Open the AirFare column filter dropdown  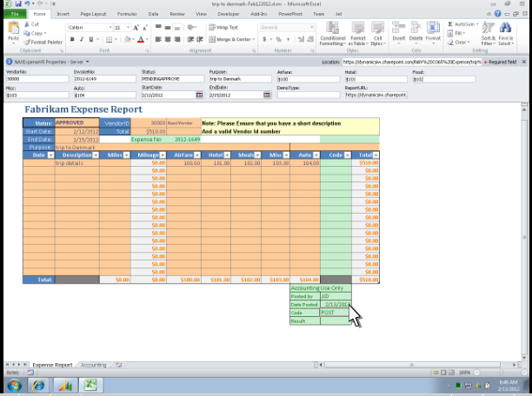196,155
